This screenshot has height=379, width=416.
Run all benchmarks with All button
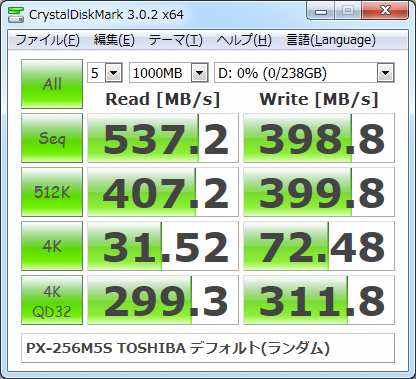click(52, 84)
